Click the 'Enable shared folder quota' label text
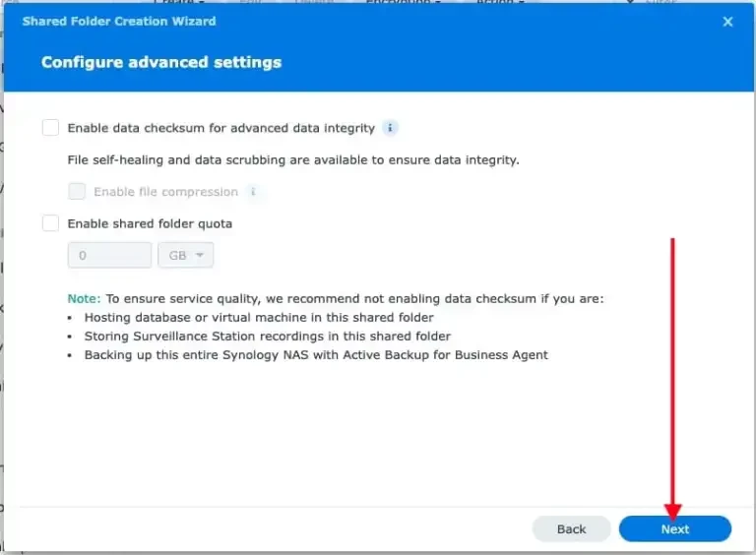756x555 pixels. pyautogui.click(x=150, y=223)
